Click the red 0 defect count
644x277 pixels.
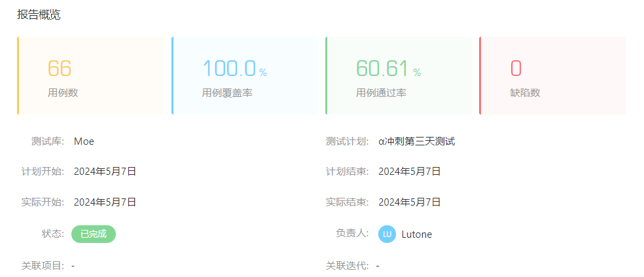(516, 68)
